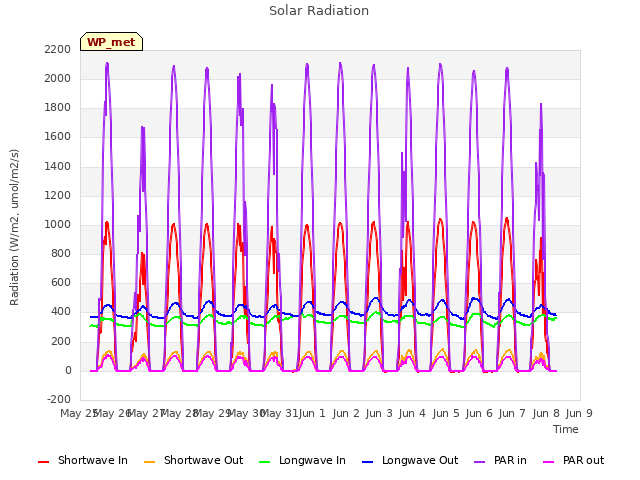The height and width of the screenshot is (480, 640).
Task: Click the purple PAR in legend swatch
Action: point(480,462)
